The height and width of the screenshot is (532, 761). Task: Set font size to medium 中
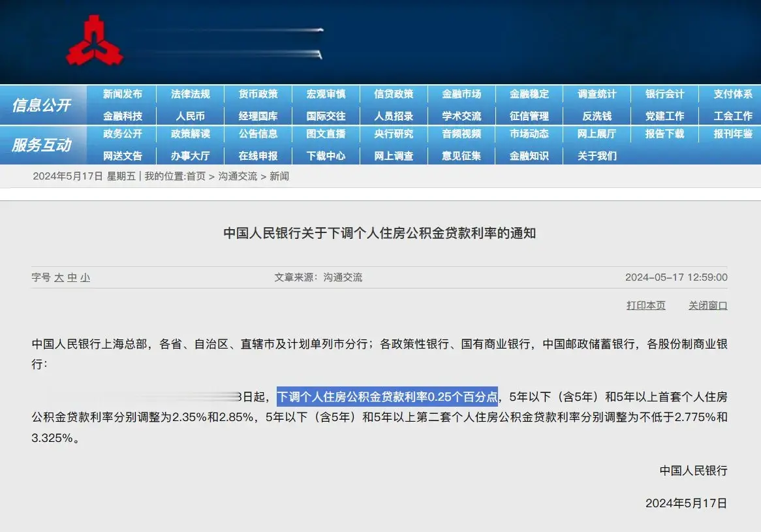coord(72,277)
